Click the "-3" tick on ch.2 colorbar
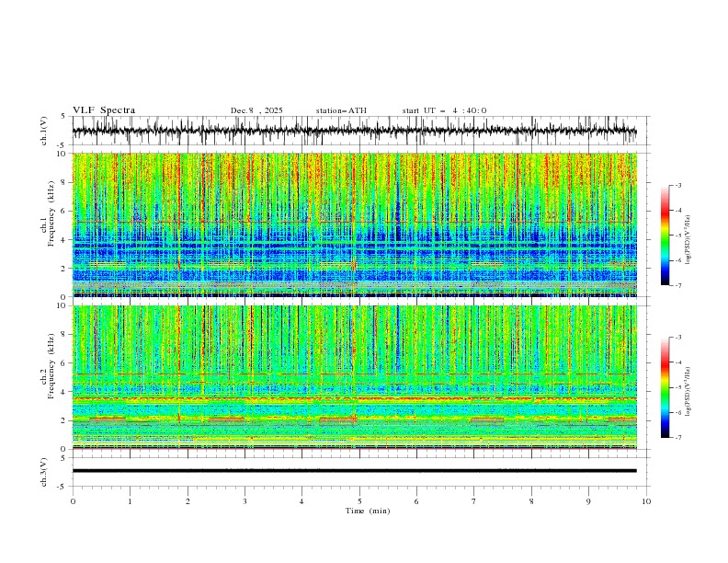The width and height of the screenshot is (728, 563). 678,338
